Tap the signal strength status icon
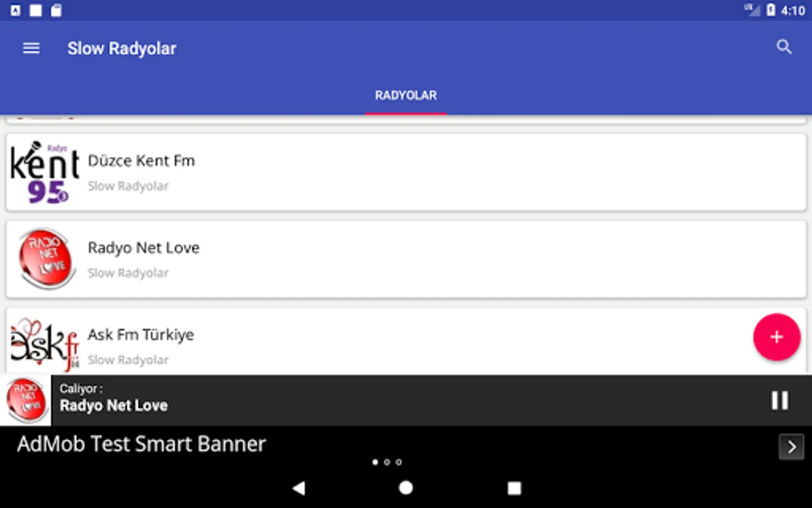812x508 pixels. pyautogui.click(x=752, y=10)
